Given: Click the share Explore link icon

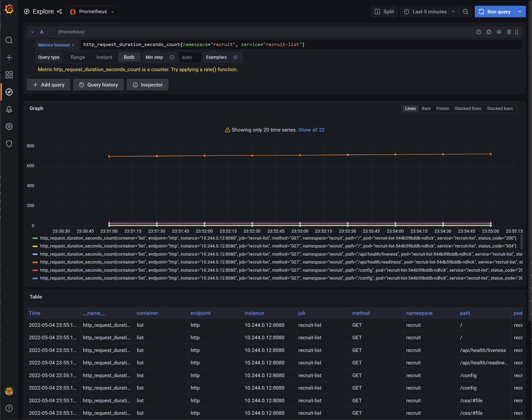Looking at the screenshot, I should tap(59, 12).
